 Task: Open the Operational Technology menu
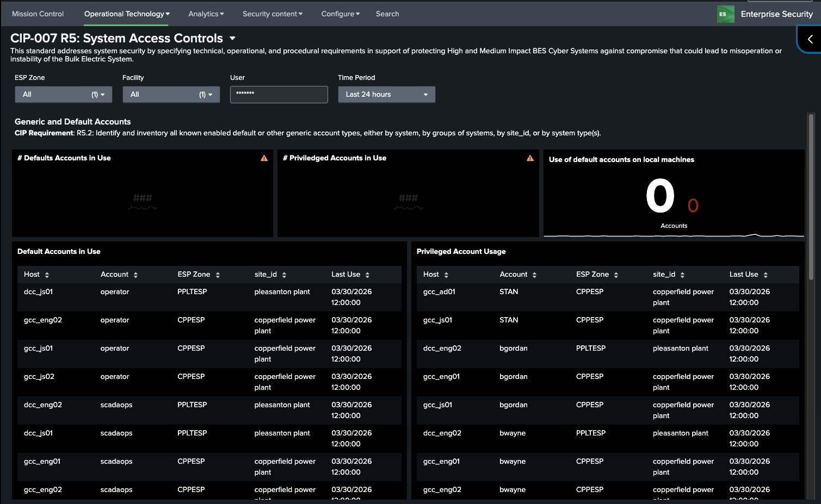(x=127, y=14)
